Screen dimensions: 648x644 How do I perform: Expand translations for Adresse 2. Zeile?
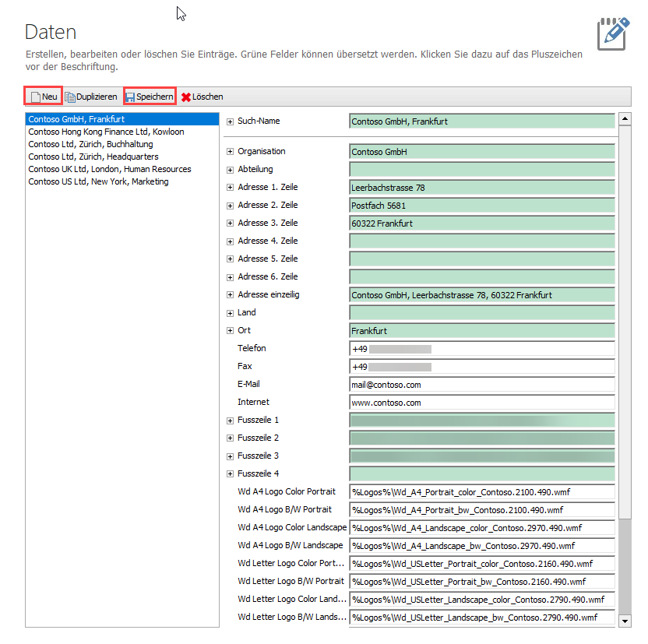[x=231, y=206]
